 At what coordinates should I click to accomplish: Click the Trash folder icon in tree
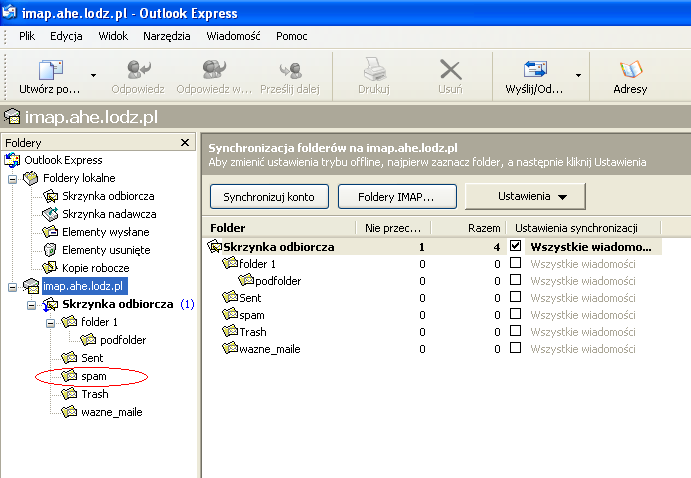[69, 393]
